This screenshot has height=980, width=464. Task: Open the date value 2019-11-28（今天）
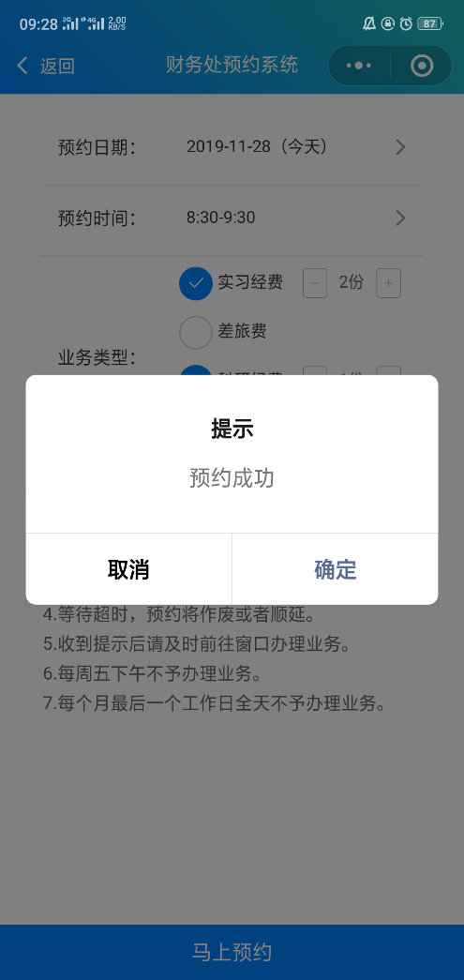(257, 147)
